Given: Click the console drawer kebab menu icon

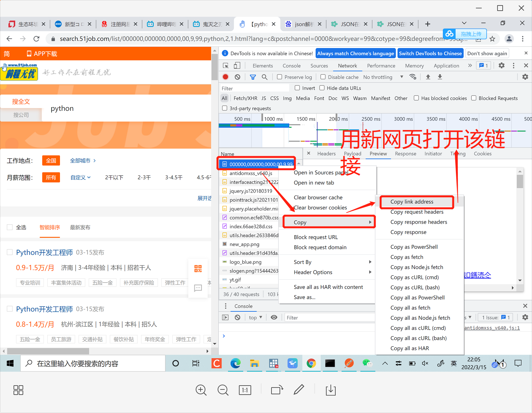Looking at the screenshot, I should [226, 306].
